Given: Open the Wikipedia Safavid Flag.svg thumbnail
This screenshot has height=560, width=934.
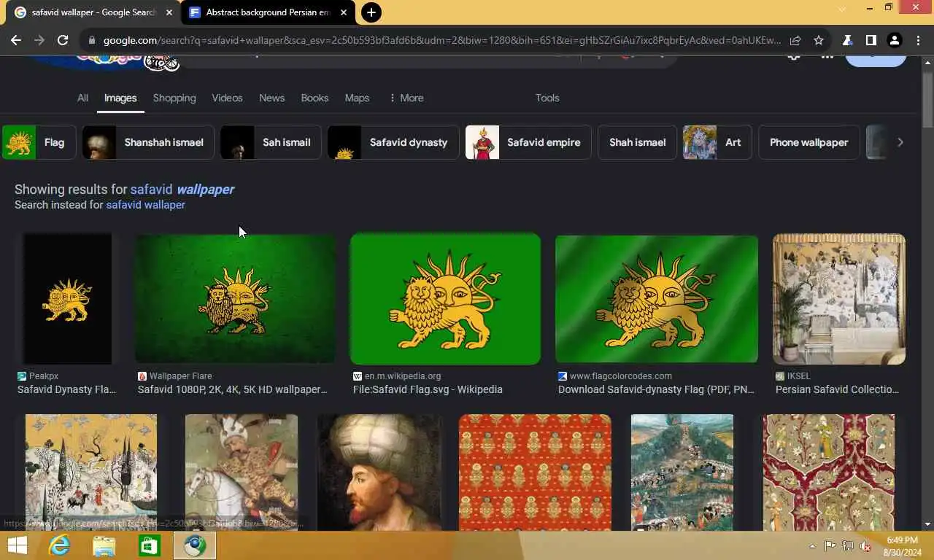Looking at the screenshot, I should (x=445, y=298).
